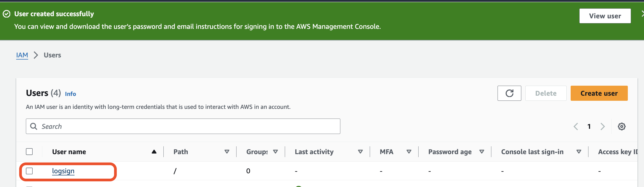
Task: Click the View user button
Action: tap(605, 16)
